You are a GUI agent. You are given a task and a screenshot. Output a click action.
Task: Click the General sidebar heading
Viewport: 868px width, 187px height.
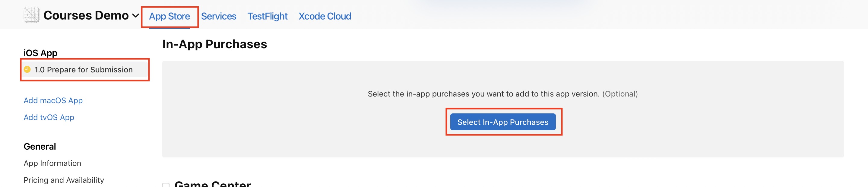coord(40,147)
